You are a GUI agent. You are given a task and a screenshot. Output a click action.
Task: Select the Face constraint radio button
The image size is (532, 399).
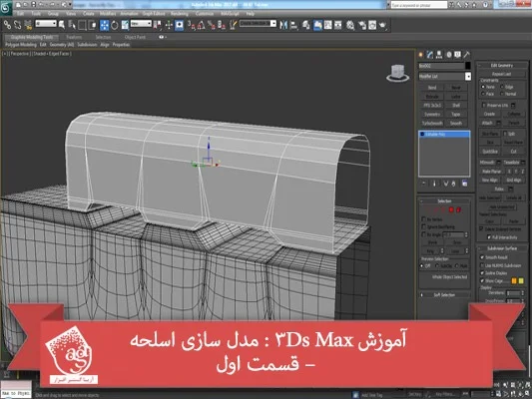tap(483, 94)
